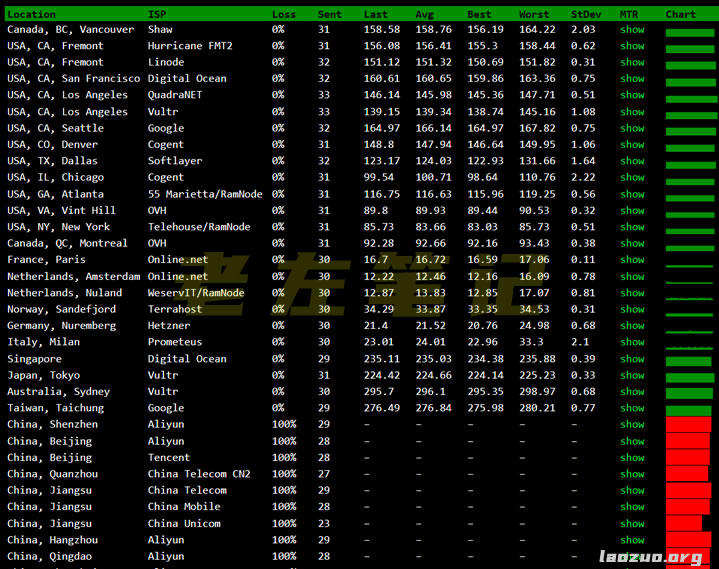Click the Chart column header
This screenshot has height=569, width=719.
[x=680, y=14]
